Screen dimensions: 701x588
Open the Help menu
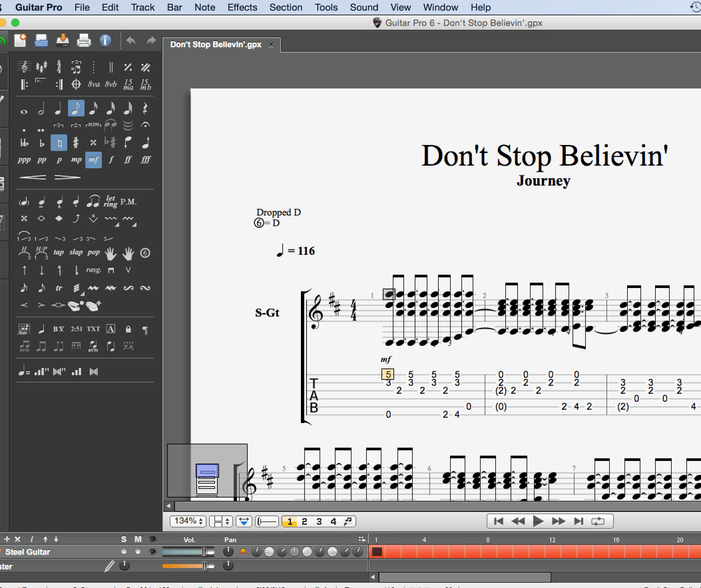tap(481, 7)
